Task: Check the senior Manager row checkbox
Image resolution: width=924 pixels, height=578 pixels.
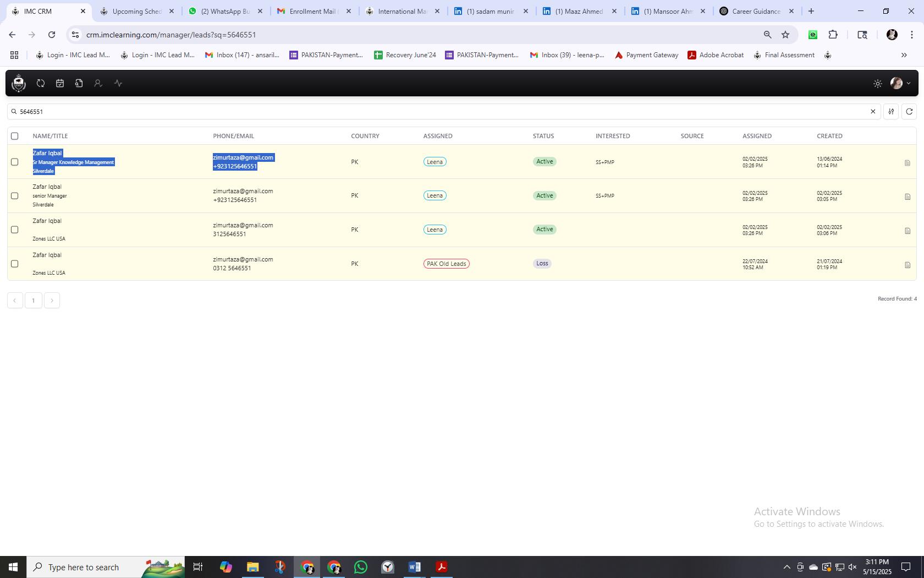Action: [x=15, y=196]
